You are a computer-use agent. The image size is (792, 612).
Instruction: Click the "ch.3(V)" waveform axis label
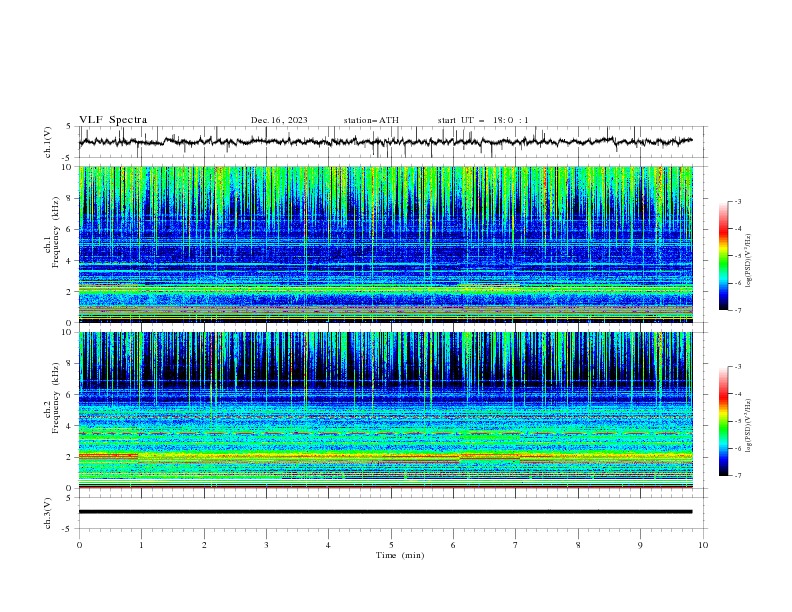click(x=47, y=513)
